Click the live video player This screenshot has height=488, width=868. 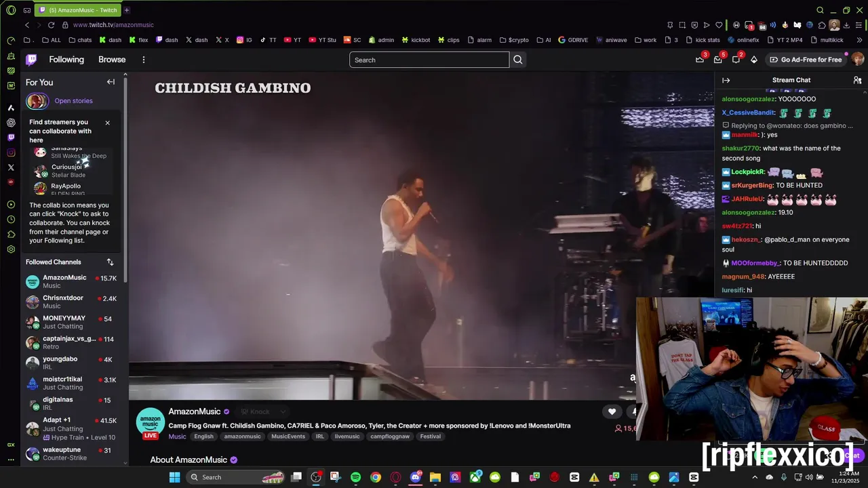pos(420,237)
